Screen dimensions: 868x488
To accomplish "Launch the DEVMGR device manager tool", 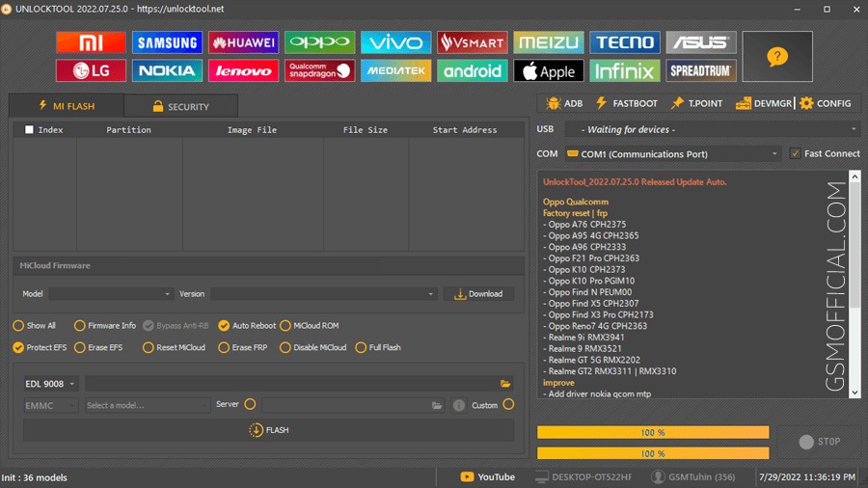I will coord(764,103).
